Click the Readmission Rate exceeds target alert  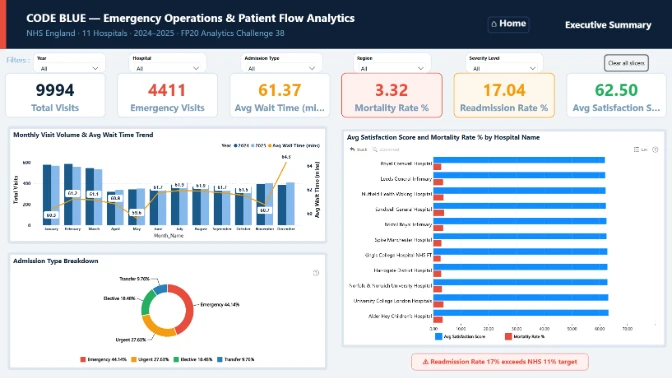pos(500,362)
